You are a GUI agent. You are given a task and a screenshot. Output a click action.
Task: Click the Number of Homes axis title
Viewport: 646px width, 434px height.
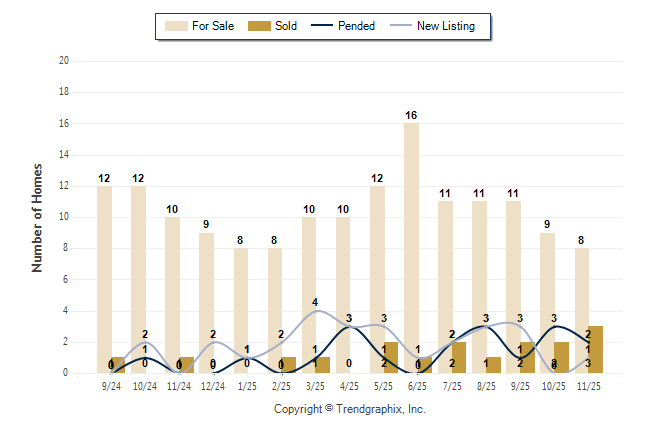38,217
